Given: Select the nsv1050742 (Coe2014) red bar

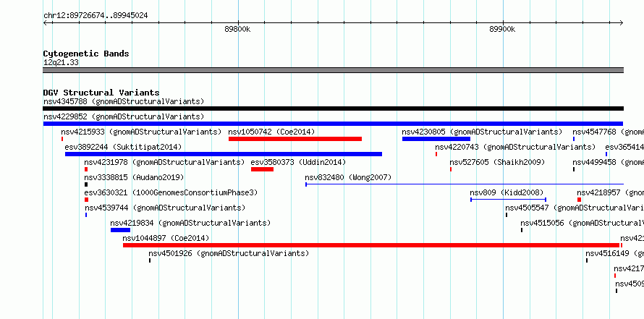Looking at the screenshot, I should click(x=295, y=139).
